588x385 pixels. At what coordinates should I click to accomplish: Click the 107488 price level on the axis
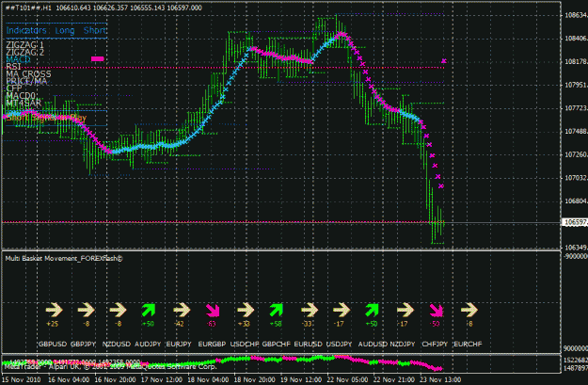tap(576, 132)
